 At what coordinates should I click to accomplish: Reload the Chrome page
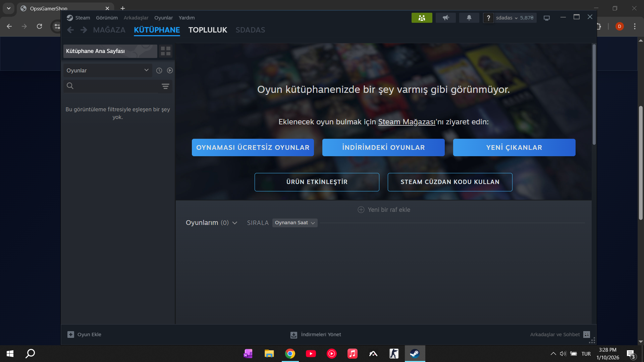[39, 26]
